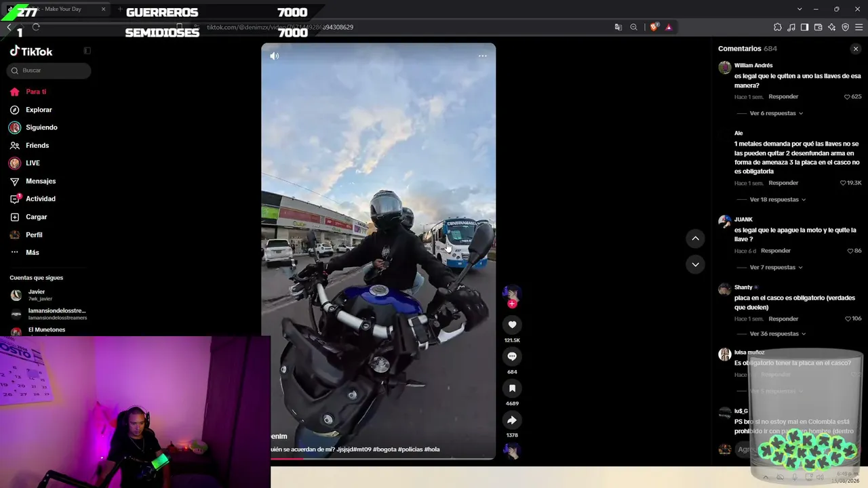Expand Ver 36 respuestas under Shanty
This screenshot has height=488, width=868.
point(778,334)
